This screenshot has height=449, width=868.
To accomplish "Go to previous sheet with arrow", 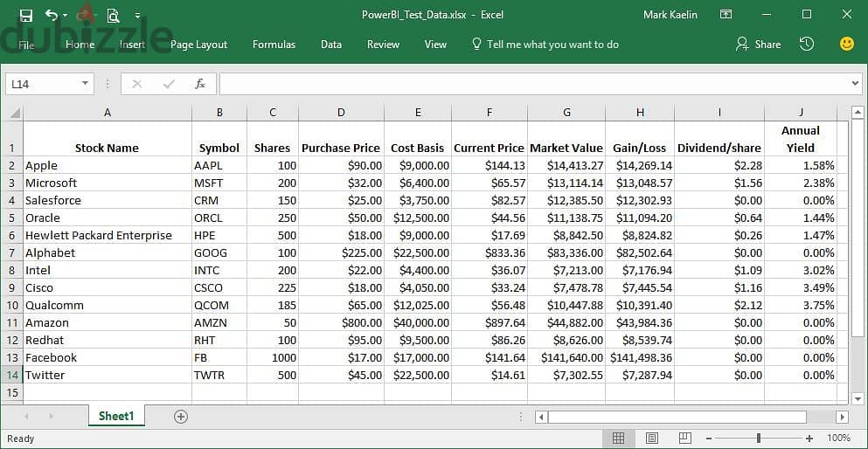I will (x=26, y=417).
